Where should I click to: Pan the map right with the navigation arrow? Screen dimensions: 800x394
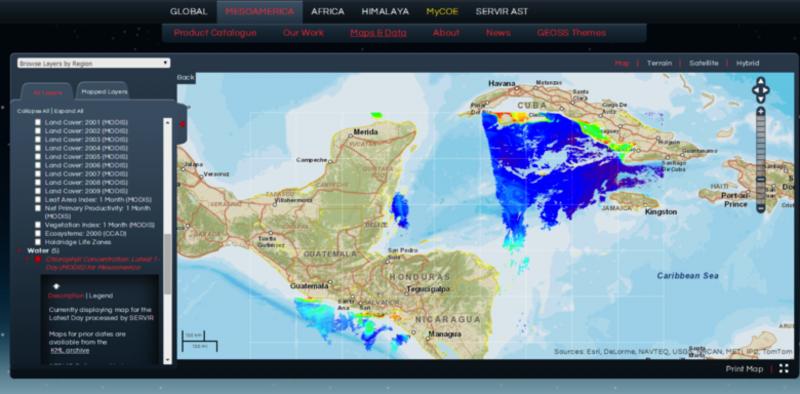[766, 90]
